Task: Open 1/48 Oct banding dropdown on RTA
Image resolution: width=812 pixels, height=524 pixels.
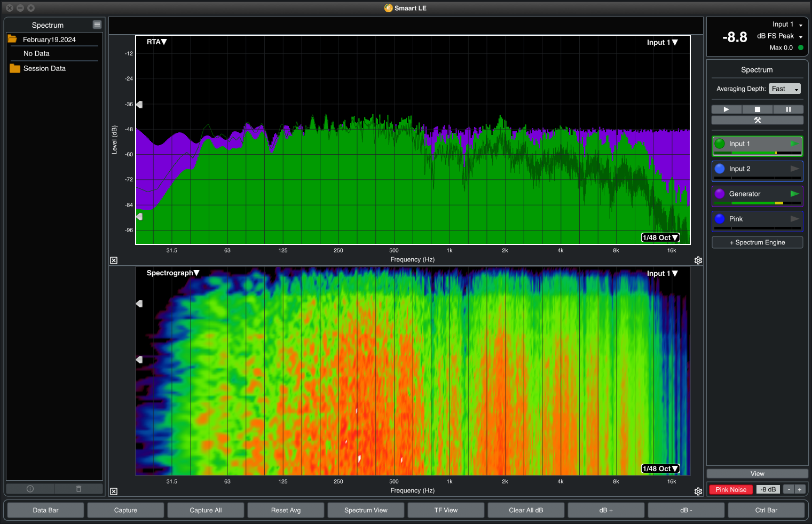Action: (660, 237)
